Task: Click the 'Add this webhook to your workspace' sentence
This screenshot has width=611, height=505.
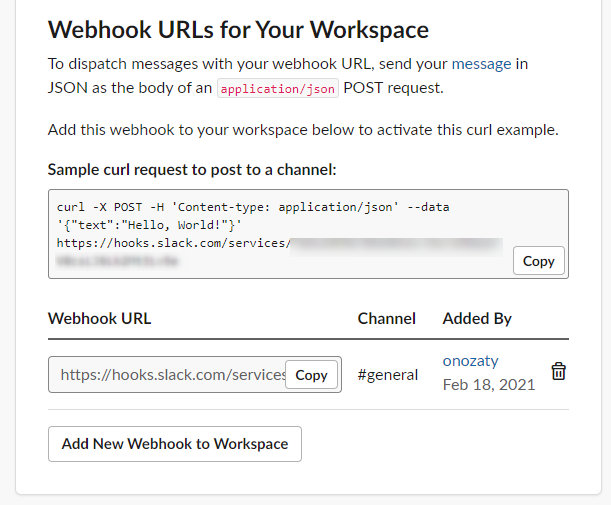Action: point(303,130)
